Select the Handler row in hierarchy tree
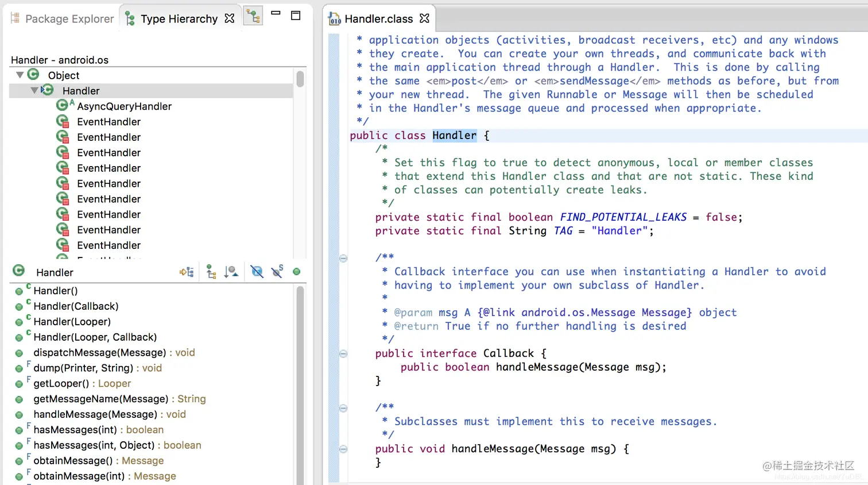Screen dimensions: 868x485 click(152, 91)
